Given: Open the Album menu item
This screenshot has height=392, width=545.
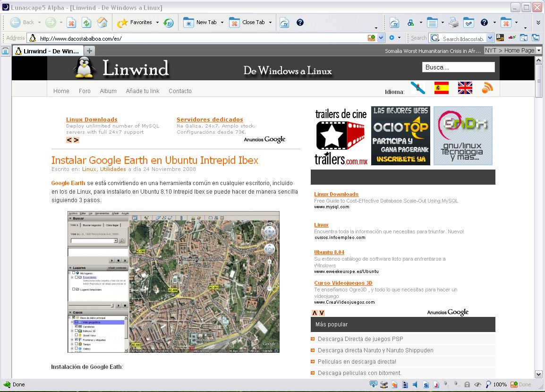Looking at the screenshot, I should pos(108,91).
